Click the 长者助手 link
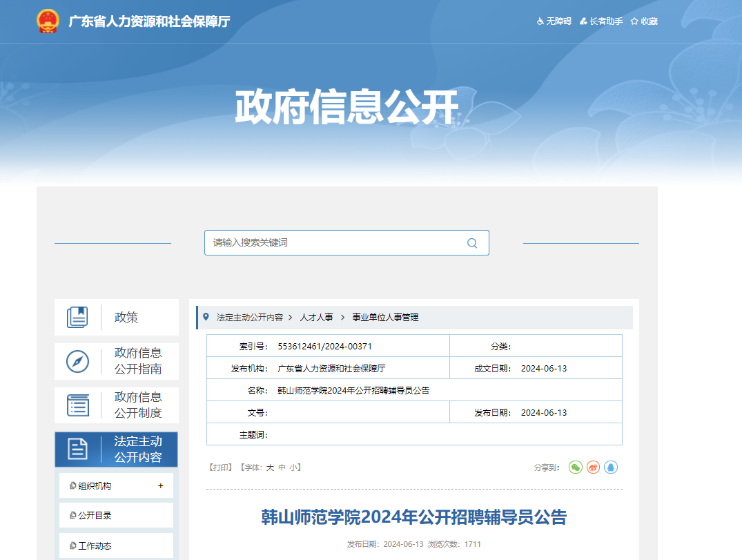Image resolution: width=742 pixels, height=560 pixels. [606, 21]
